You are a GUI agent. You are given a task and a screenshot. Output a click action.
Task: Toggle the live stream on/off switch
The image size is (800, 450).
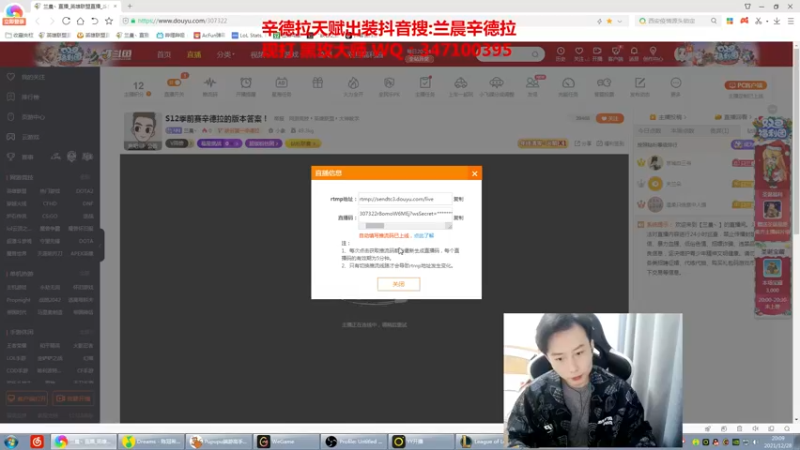[x=174, y=83]
